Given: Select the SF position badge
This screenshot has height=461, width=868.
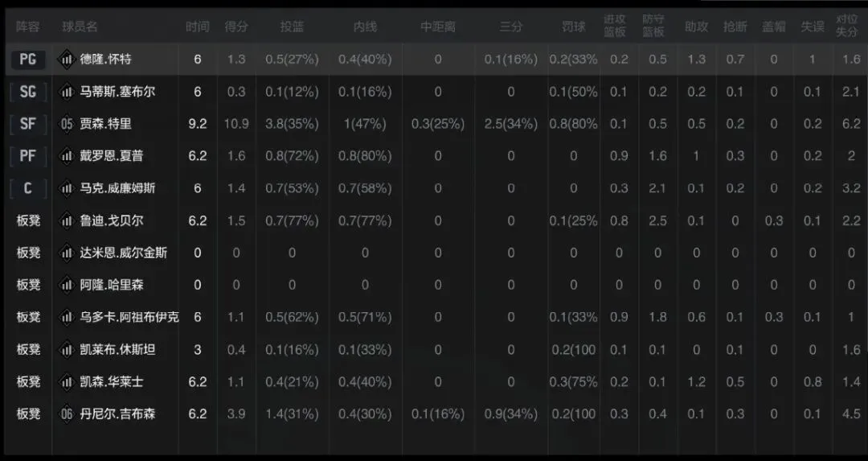Looking at the screenshot, I should (x=28, y=124).
